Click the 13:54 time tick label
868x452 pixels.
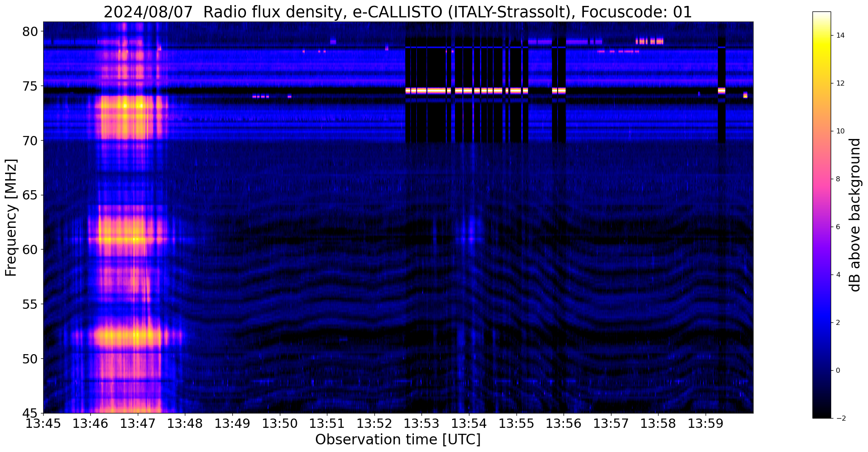click(x=469, y=423)
